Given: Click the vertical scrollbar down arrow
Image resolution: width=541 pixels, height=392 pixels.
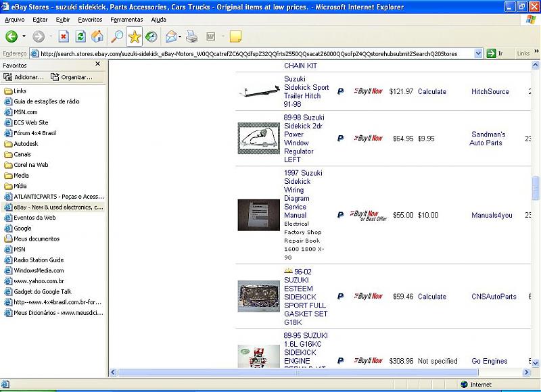Looking at the screenshot, I should (x=536, y=363).
